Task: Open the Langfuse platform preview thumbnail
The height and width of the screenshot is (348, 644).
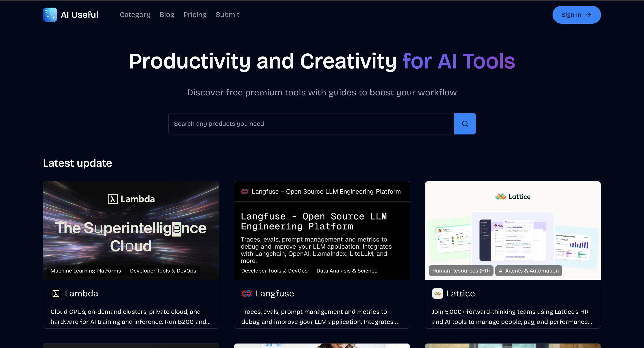Action: coord(322,231)
